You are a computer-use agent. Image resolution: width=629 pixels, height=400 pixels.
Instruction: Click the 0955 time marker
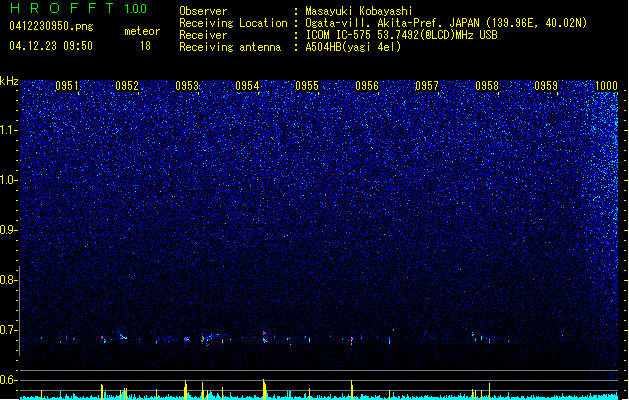click(307, 86)
